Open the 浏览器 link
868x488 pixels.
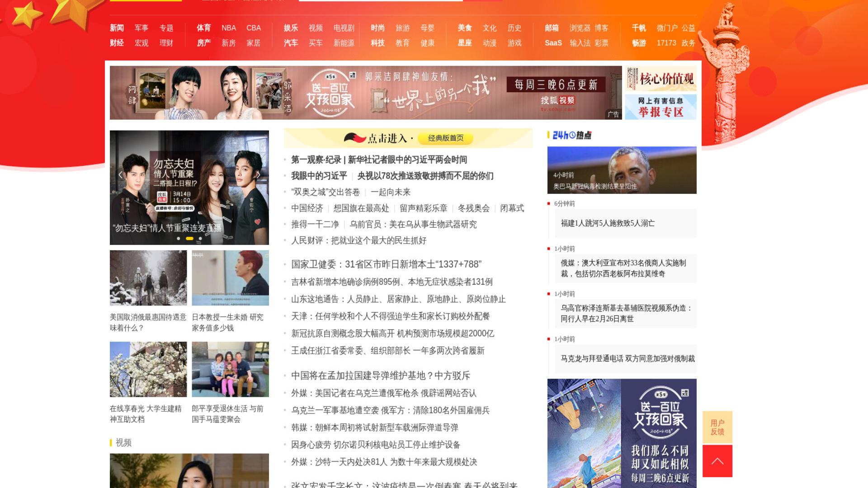580,28
